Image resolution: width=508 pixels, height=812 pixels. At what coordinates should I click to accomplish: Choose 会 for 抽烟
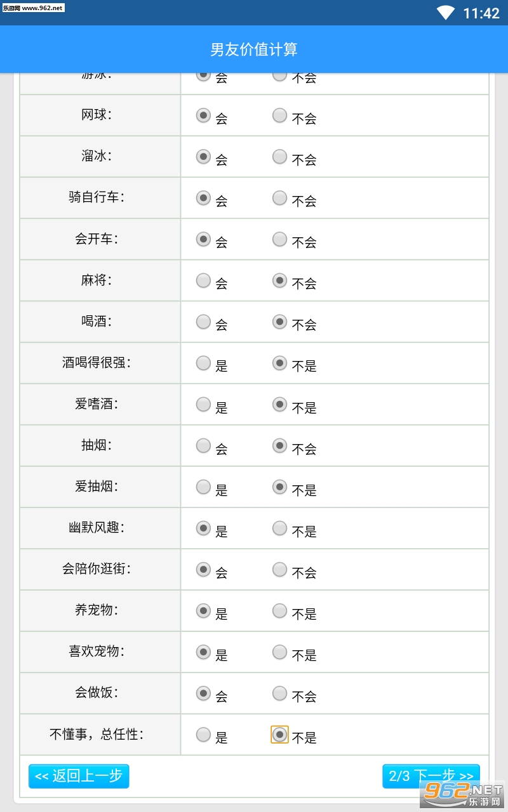point(203,445)
